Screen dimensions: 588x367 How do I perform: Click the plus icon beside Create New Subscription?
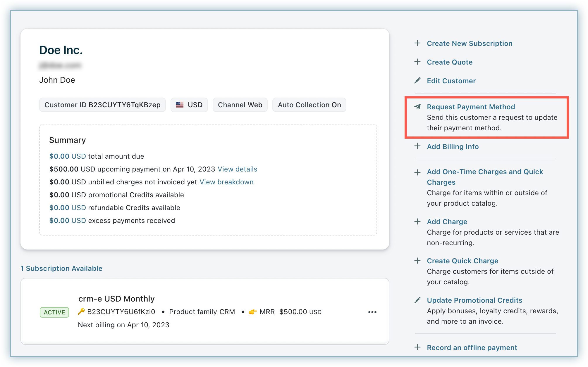[x=417, y=43]
